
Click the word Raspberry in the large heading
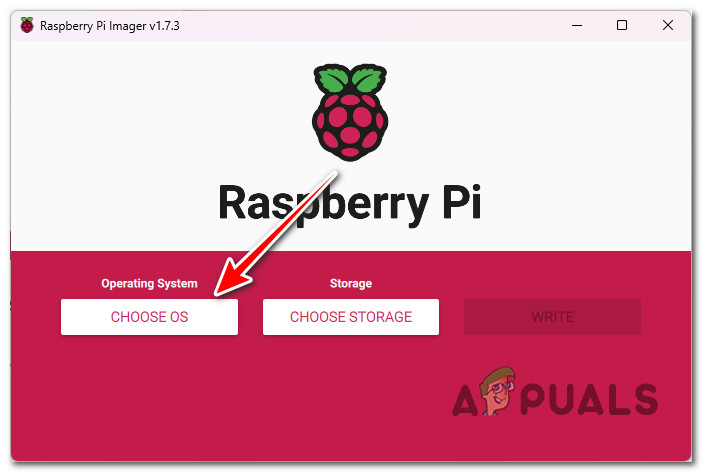tap(323, 204)
